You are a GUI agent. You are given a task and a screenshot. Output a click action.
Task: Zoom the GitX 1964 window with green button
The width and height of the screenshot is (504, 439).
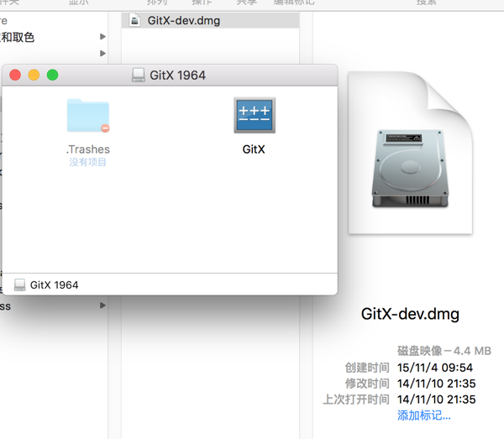(x=52, y=76)
